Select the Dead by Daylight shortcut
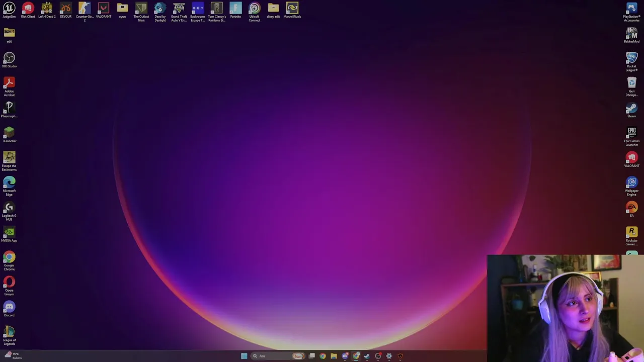 [x=160, y=12]
